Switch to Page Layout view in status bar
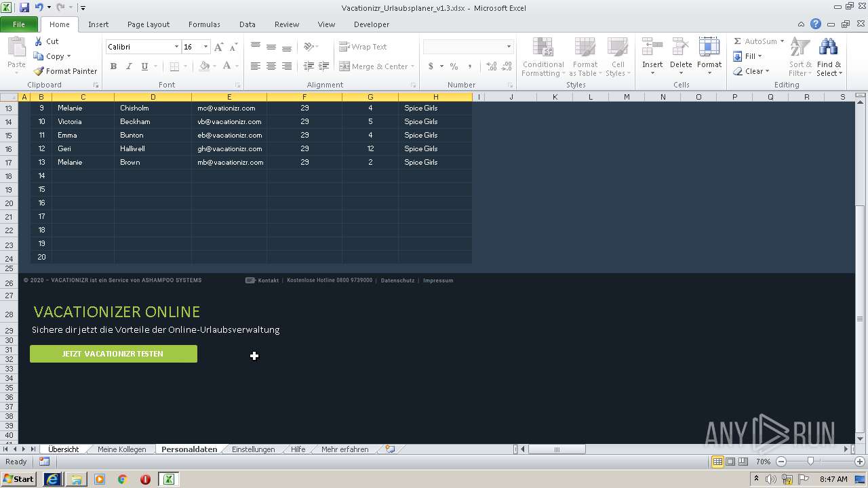868x488 pixels. pos(730,462)
